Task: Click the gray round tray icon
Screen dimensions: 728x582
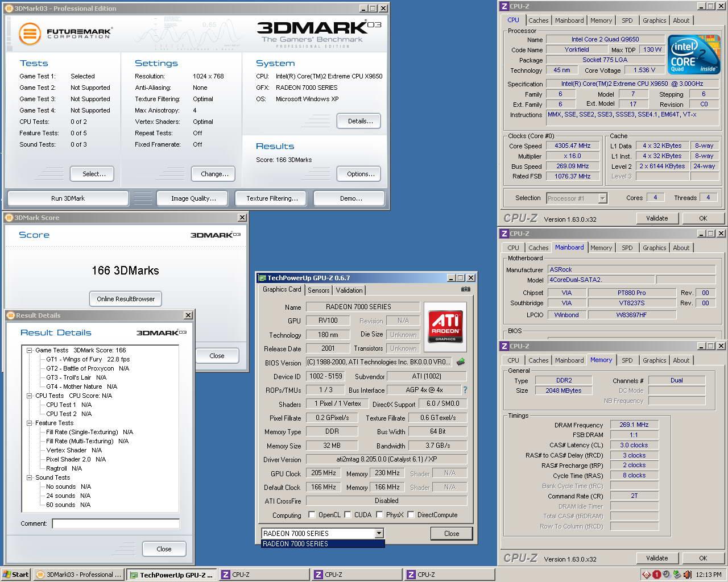Action: 667,575
